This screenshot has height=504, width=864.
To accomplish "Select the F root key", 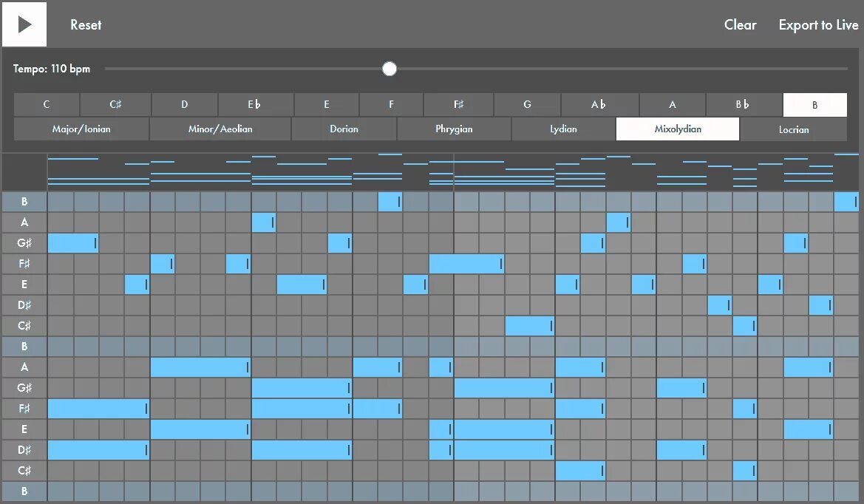I will pyautogui.click(x=391, y=105).
